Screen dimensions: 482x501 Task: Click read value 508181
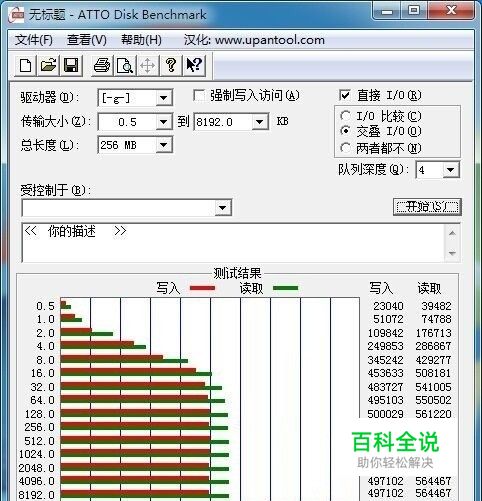point(433,373)
